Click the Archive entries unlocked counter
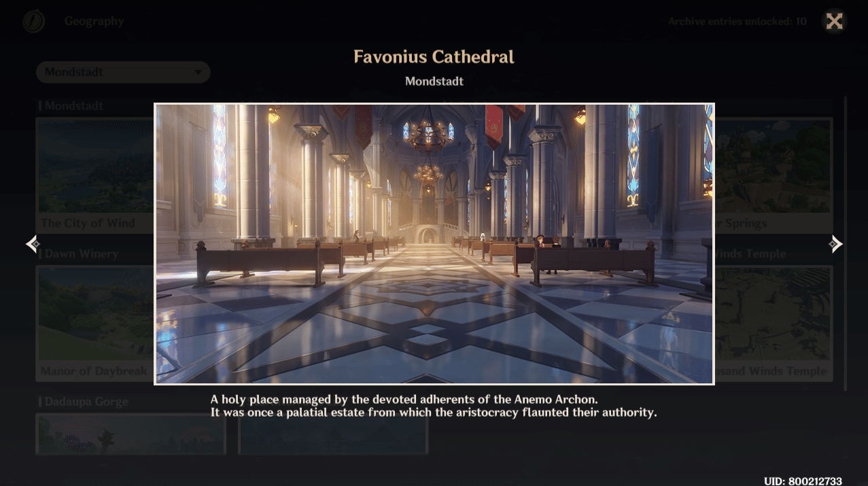Image resolution: width=868 pixels, height=486 pixels. [737, 22]
